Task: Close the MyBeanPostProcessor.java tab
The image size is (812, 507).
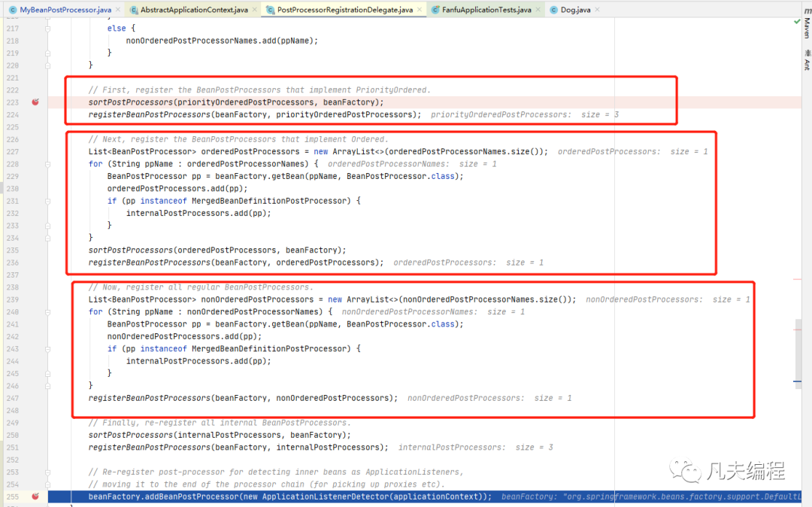Action: click(x=118, y=9)
